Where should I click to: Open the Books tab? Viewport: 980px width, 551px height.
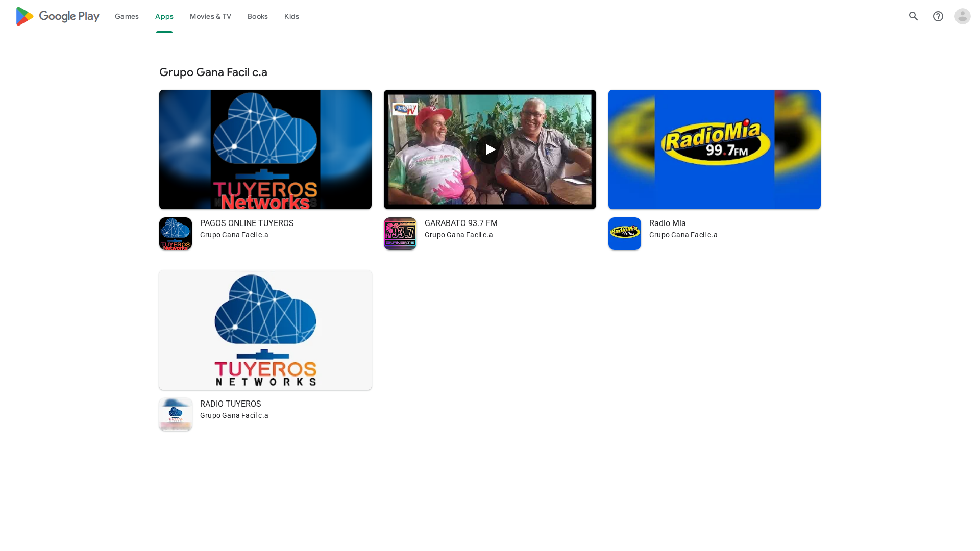[258, 16]
